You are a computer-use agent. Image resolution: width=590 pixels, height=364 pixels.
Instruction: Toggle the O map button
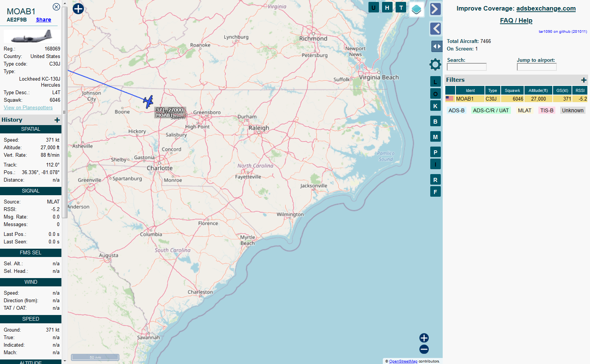click(x=435, y=94)
